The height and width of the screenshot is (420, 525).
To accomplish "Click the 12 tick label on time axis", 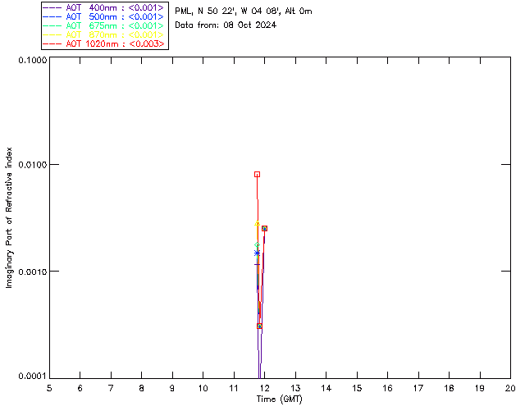I will pos(264,388).
